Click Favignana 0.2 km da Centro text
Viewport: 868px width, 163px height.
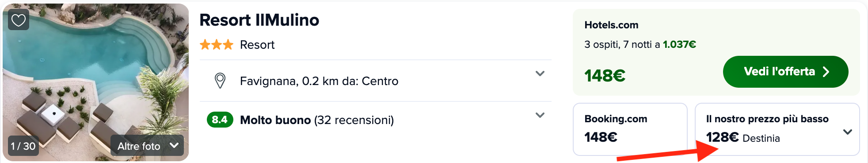tap(319, 81)
